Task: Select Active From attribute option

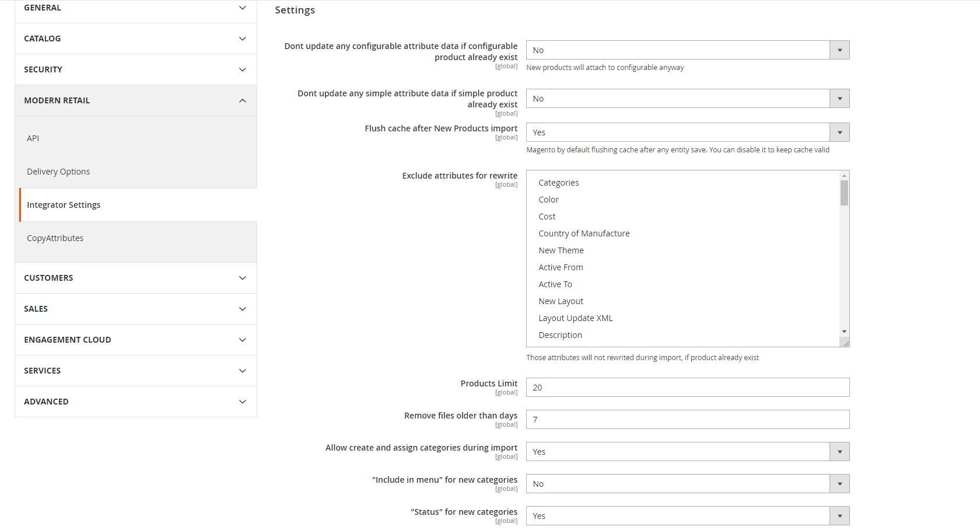Action: [x=683, y=267]
